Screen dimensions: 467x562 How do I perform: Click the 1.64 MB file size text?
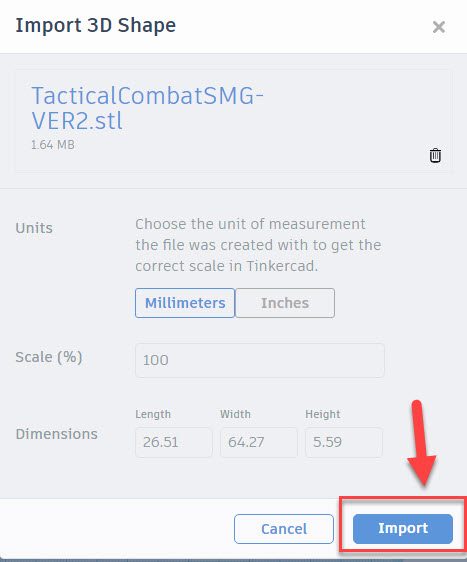point(53,145)
